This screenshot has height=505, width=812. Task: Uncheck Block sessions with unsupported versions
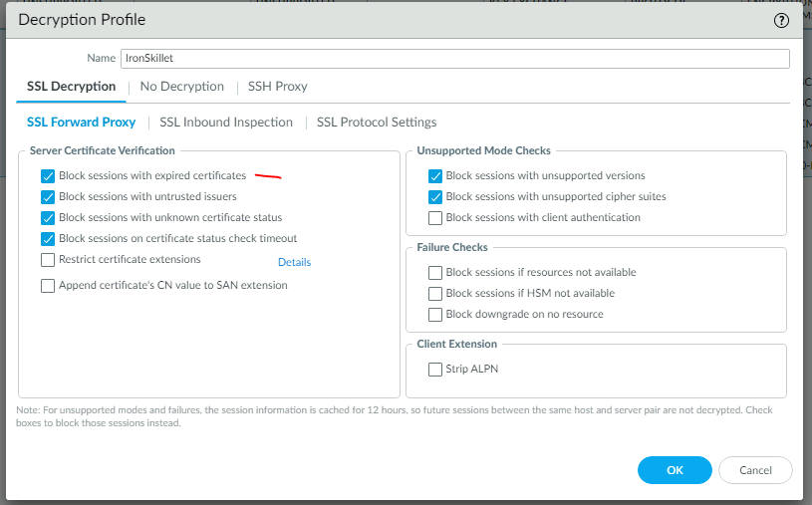click(x=435, y=176)
